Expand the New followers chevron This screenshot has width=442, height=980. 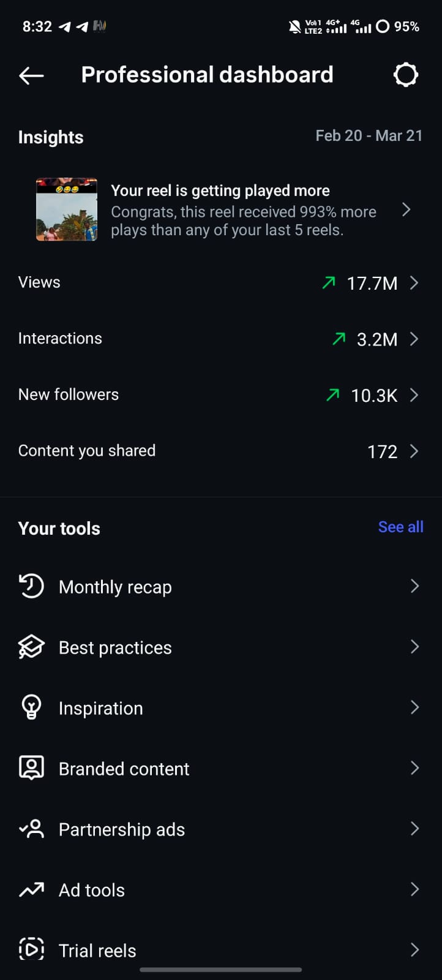[414, 395]
